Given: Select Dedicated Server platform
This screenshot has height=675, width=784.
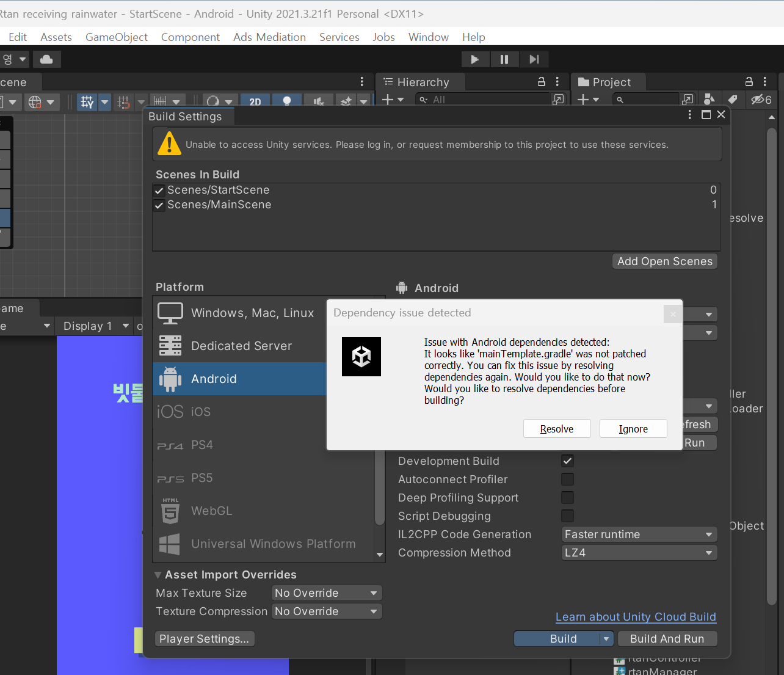Looking at the screenshot, I should 239,346.
